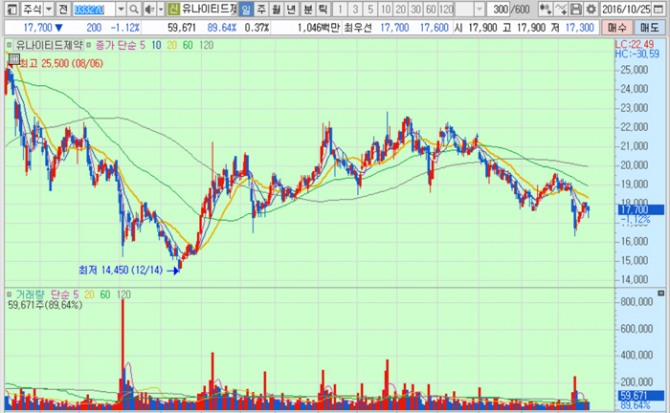Select the 주 (weekly) chart period
This screenshot has height=413, width=670.
(x=261, y=9)
